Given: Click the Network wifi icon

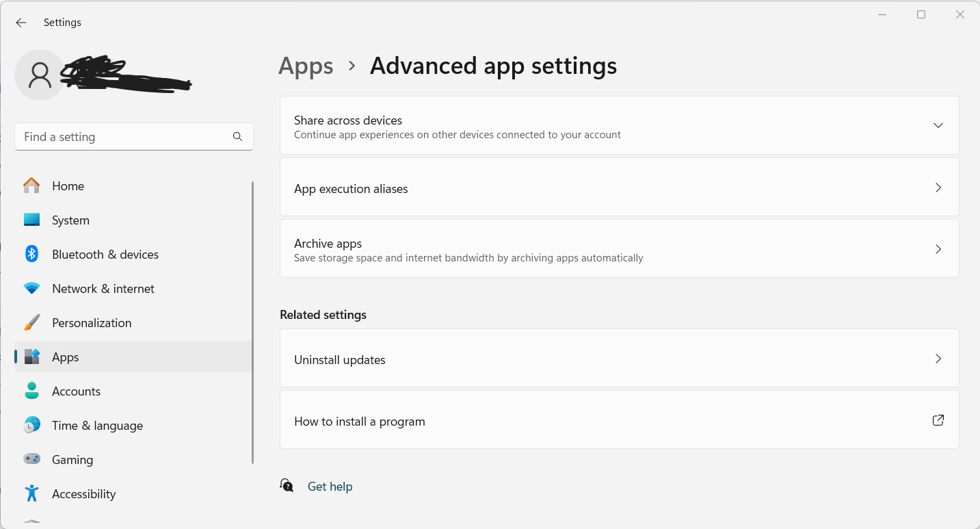Looking at the screenshot, I should click(x=31, y=288).
